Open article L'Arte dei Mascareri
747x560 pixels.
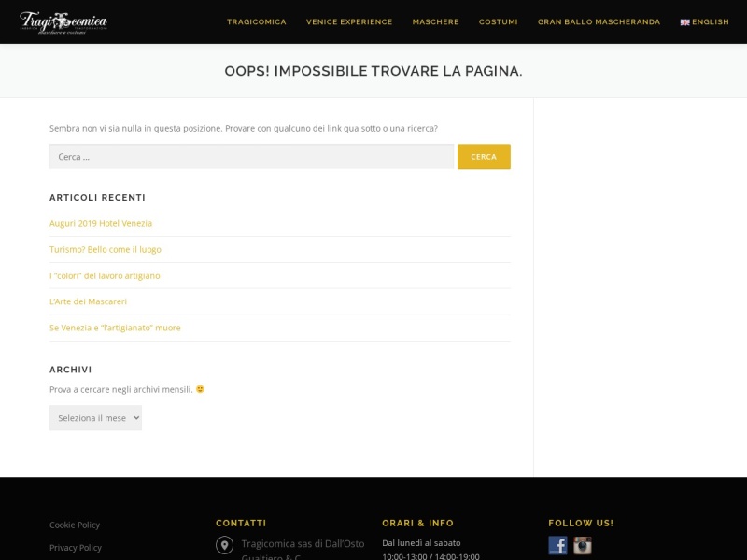click(88, 301)
